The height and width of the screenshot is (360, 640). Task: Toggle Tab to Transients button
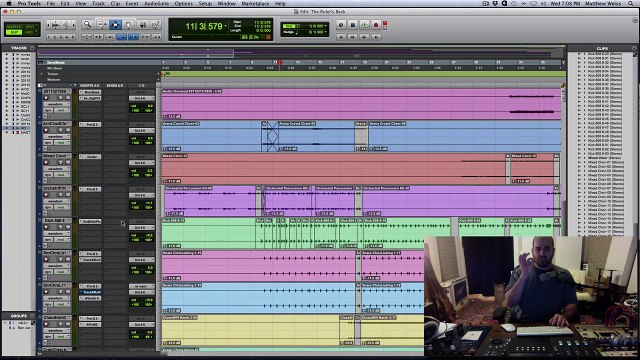98,37
